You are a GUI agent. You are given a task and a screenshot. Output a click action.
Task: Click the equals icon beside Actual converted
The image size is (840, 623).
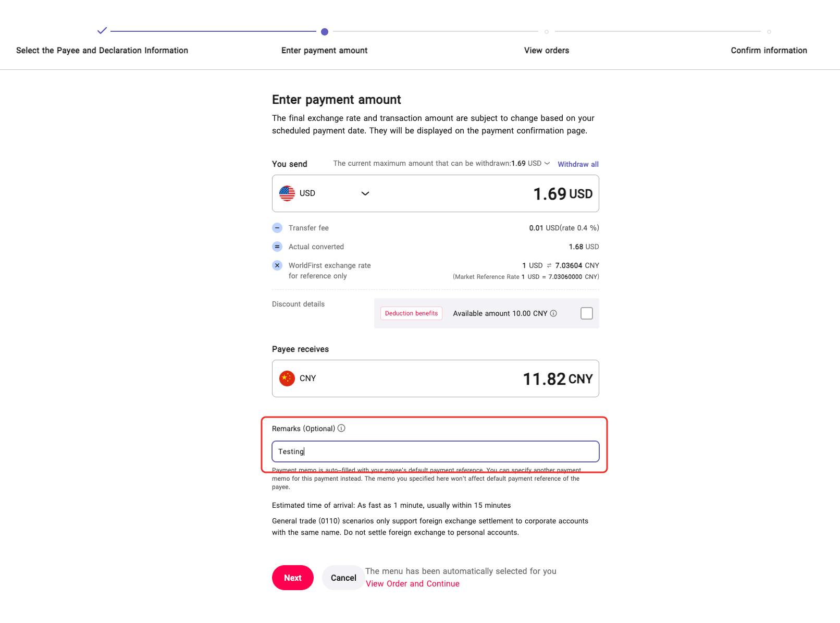[x=277, y=247]
